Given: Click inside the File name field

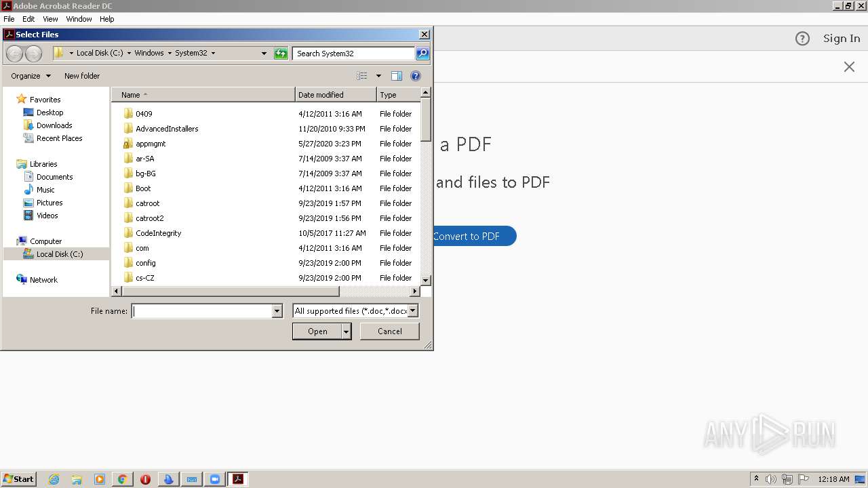Looking at the screenshot, I should pos(202,311).
